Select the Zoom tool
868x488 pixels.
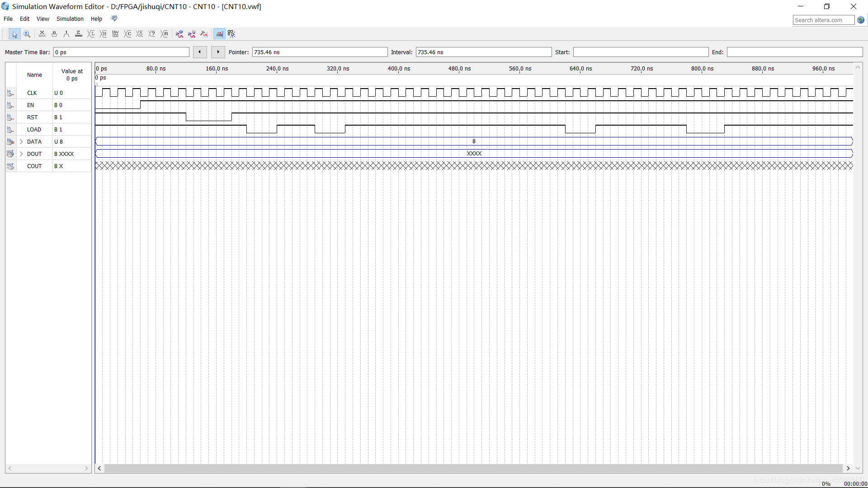pyautogui.click(x=27, y=34)
